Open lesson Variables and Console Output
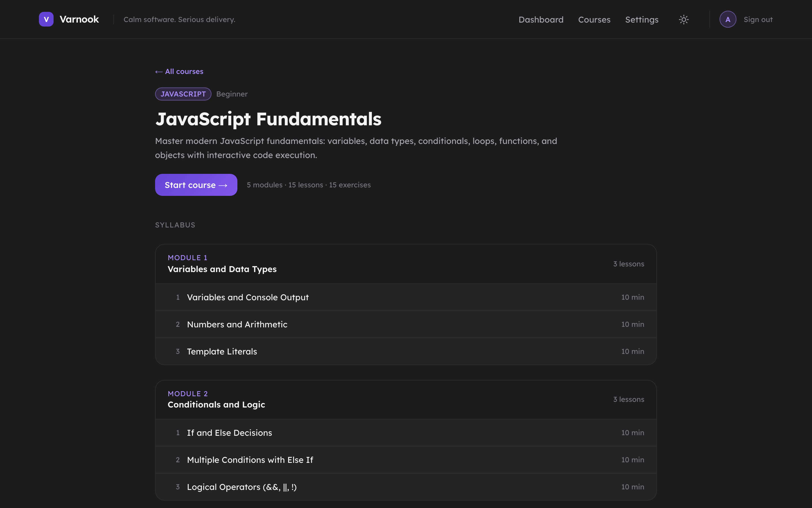The height and width of the screenshot is (508, 812). click(x=406, y=297)
